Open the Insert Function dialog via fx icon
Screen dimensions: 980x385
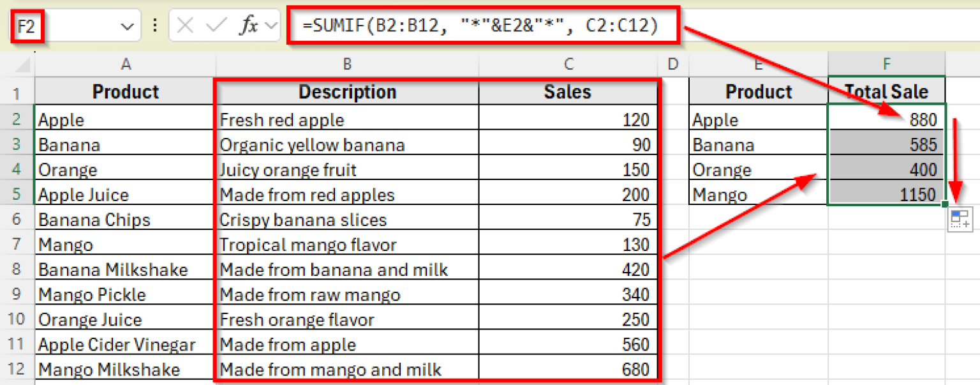pyautogui.click(x=250, y=26)
